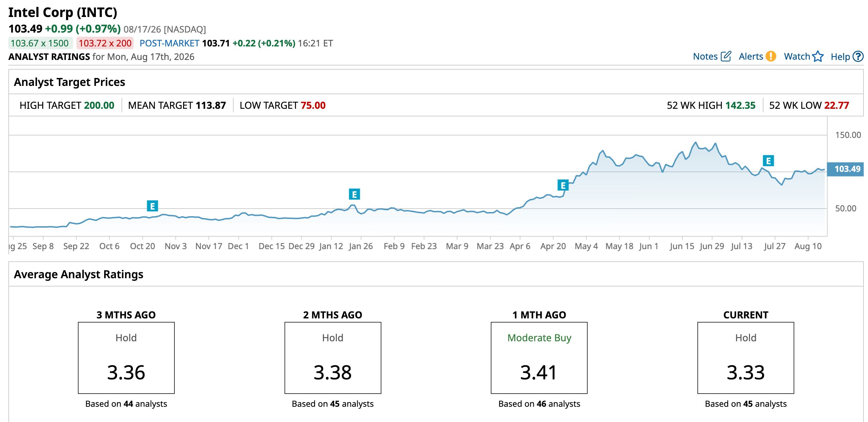Click the Feb 9 x-axis date label
The image size is (868, 422).
pyautogui.click(x=394, y=246)
